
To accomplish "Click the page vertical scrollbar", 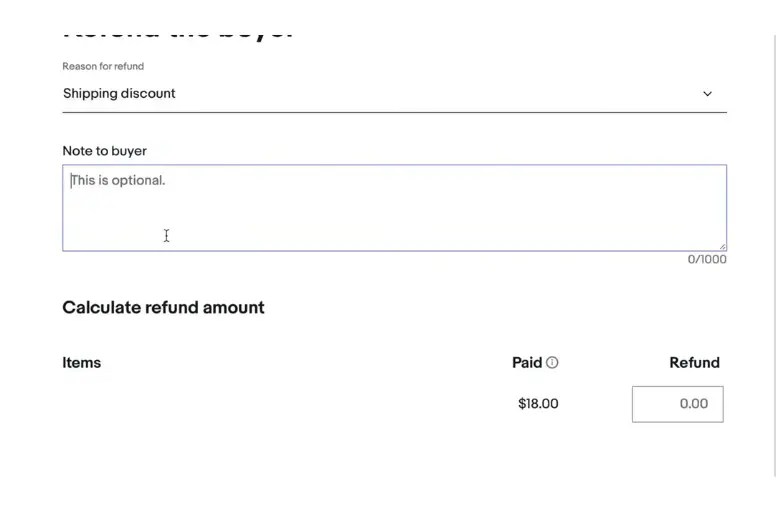I will 773,250.
